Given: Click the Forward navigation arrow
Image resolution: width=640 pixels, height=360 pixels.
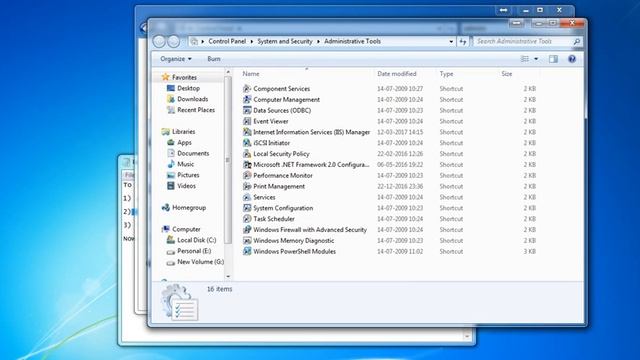Looking at the screenshot, I should (x=173, y=41).
